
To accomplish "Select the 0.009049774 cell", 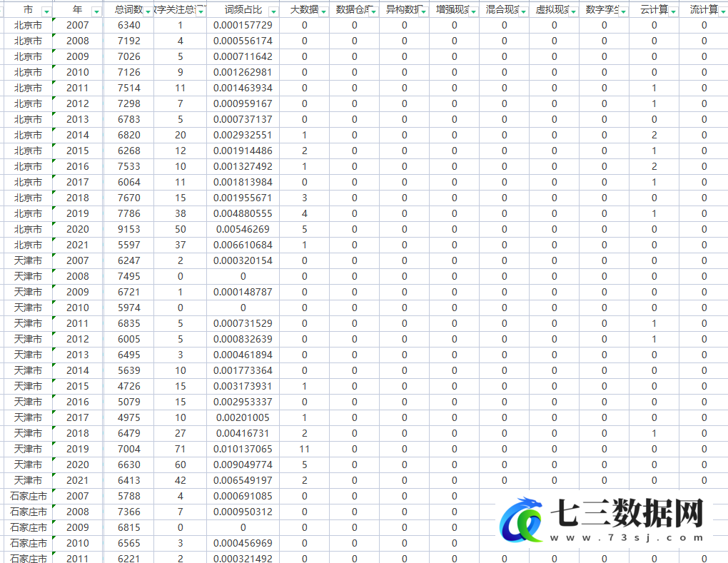I will (243, 465).
